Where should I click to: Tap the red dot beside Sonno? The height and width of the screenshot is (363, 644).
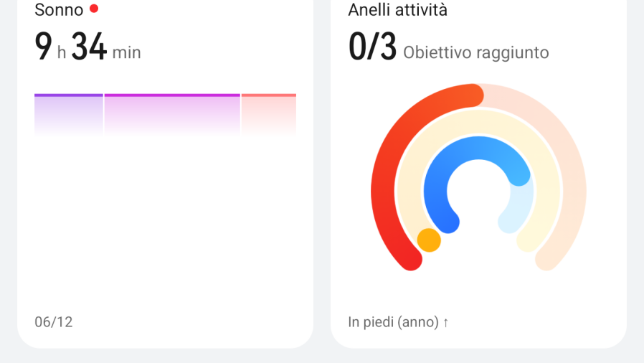click(94, 9)
